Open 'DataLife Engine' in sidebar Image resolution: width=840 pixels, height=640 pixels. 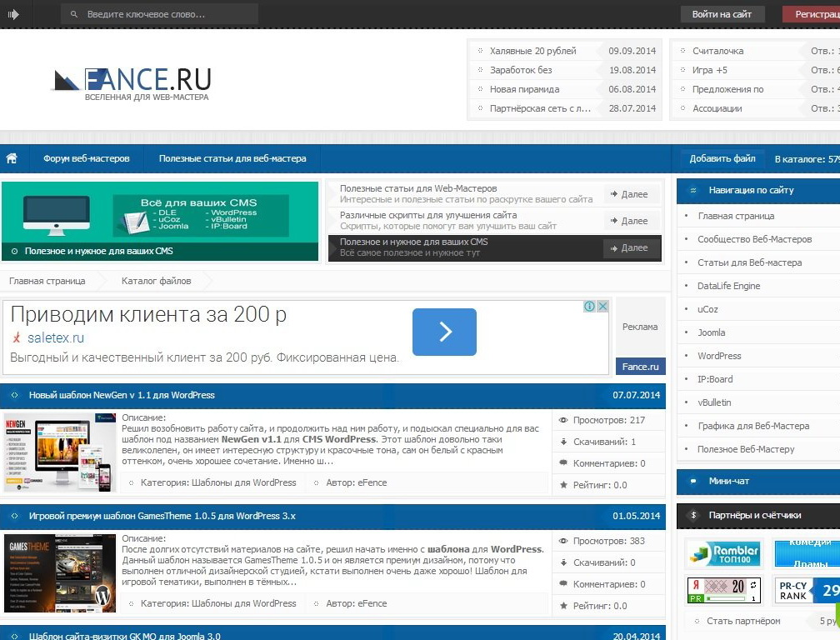coord(728,286)
